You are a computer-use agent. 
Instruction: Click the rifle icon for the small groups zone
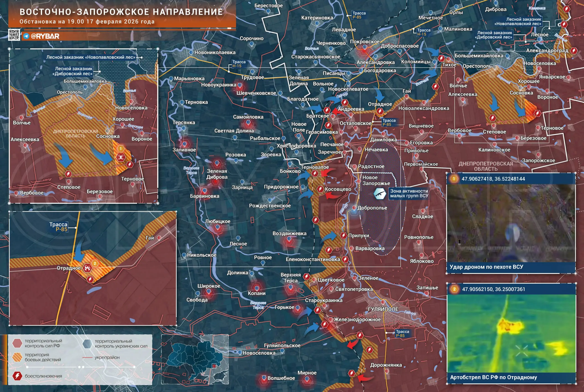coord(380,194)
